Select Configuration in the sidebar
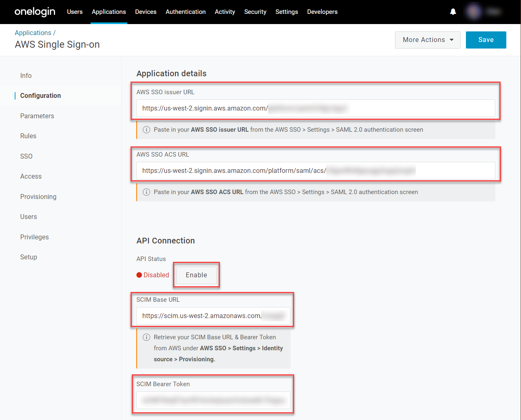 (40, 95)
